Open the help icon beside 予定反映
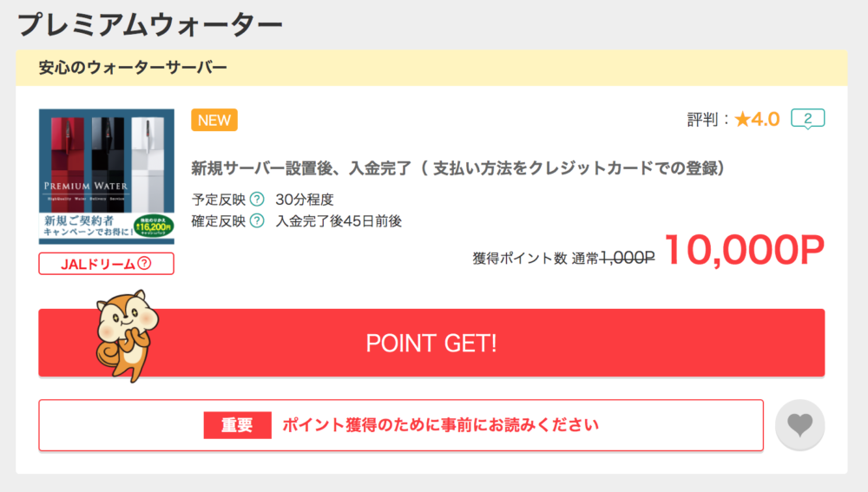Viewport: 868px width, 492px height. (257, 199)
